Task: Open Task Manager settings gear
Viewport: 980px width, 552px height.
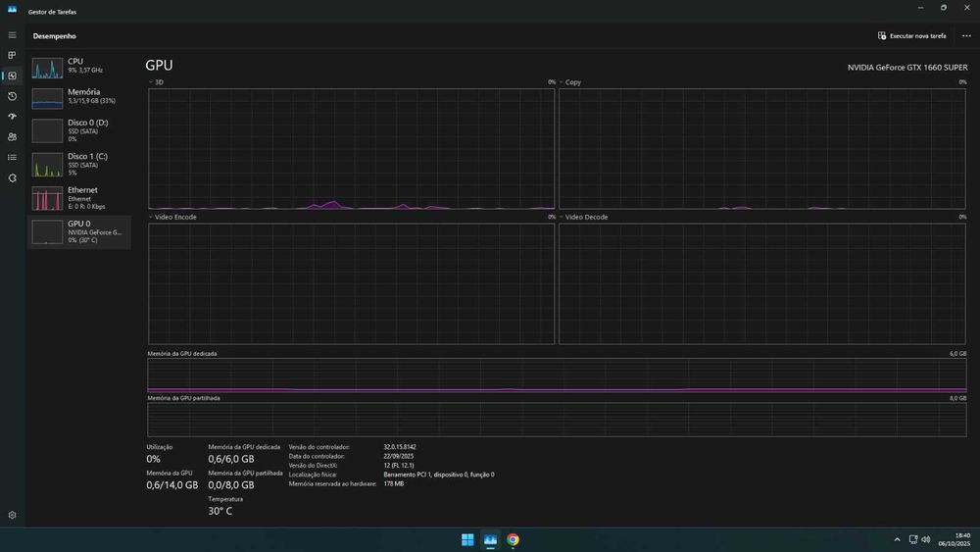Action: tap(12, 515)
